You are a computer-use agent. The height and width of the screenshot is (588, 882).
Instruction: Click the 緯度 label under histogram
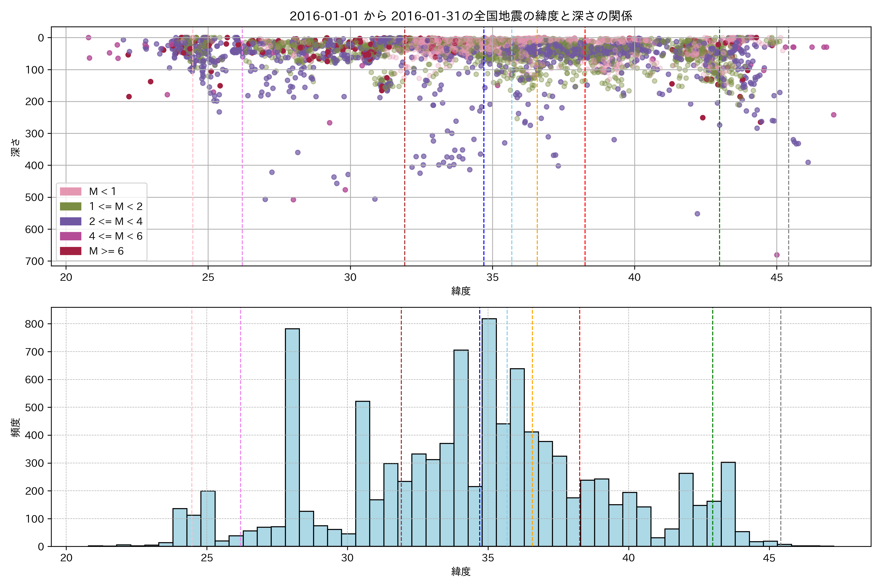coord(461,572)
